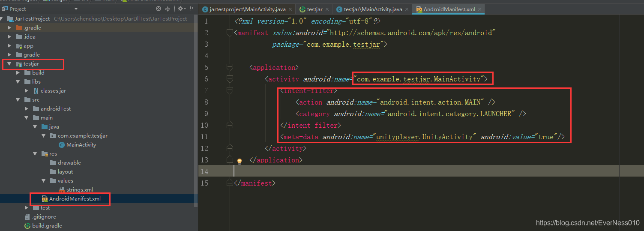Select the AndroidManifest.xml editor tab
The image size is (644, 231).
(x=448, y=9)
